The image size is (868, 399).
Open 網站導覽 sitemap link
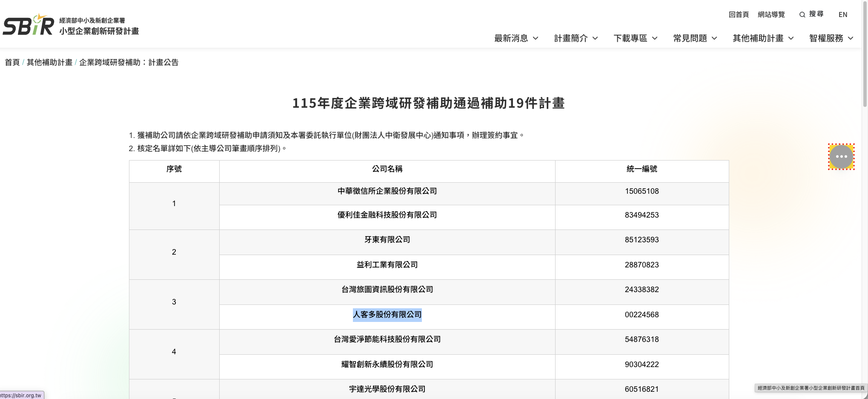pyautogui.click(x=771, y=14)
